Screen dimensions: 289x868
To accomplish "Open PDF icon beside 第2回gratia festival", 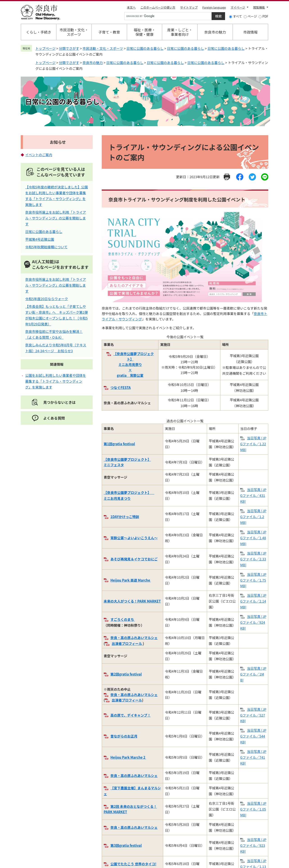I will pos(106,674).
